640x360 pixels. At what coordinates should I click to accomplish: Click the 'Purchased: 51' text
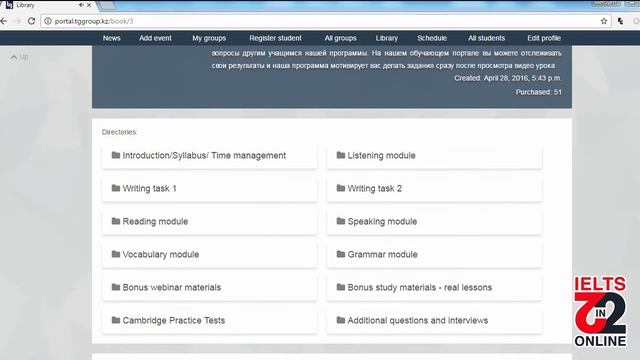coord(538,92)
